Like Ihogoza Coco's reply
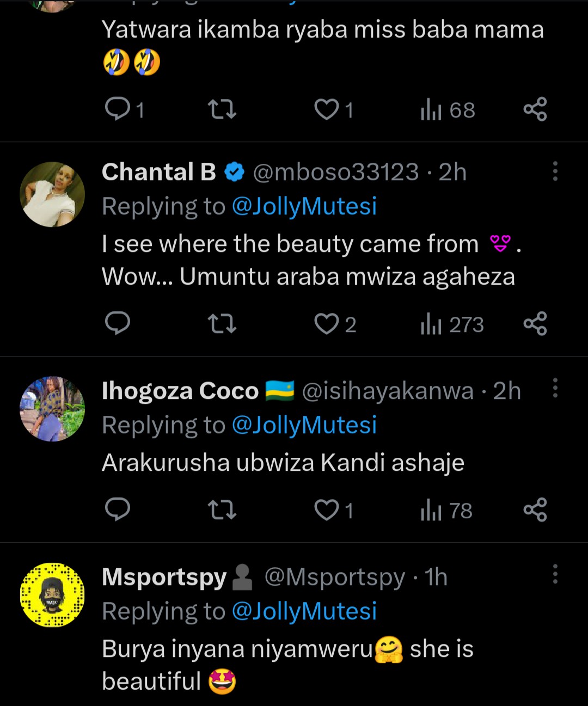588x706 pixels. 327,511
